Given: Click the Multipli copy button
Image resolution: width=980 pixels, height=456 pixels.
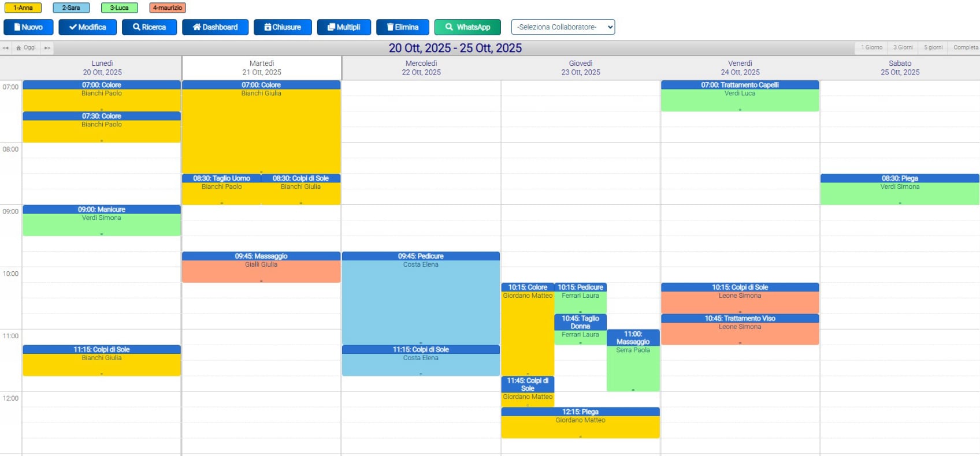Looking at the screenshot, I should 344,27.
